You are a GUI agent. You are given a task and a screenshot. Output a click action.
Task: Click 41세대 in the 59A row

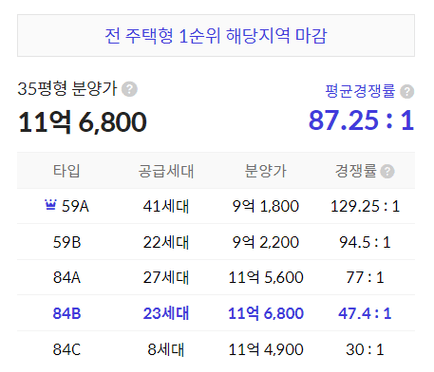[166, 206]
